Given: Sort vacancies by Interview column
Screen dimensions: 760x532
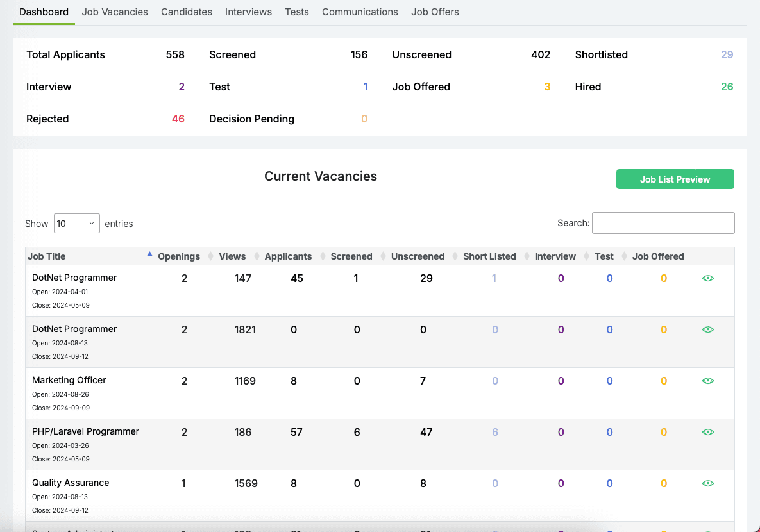Looking at the screenshot, I should click(x=555, y=256).
